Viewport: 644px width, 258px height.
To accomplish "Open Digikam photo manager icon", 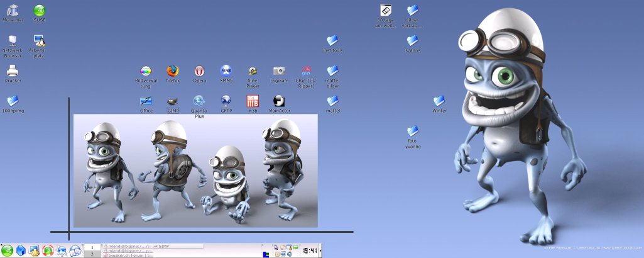I will pyautogui.click(x=279, y=71).
